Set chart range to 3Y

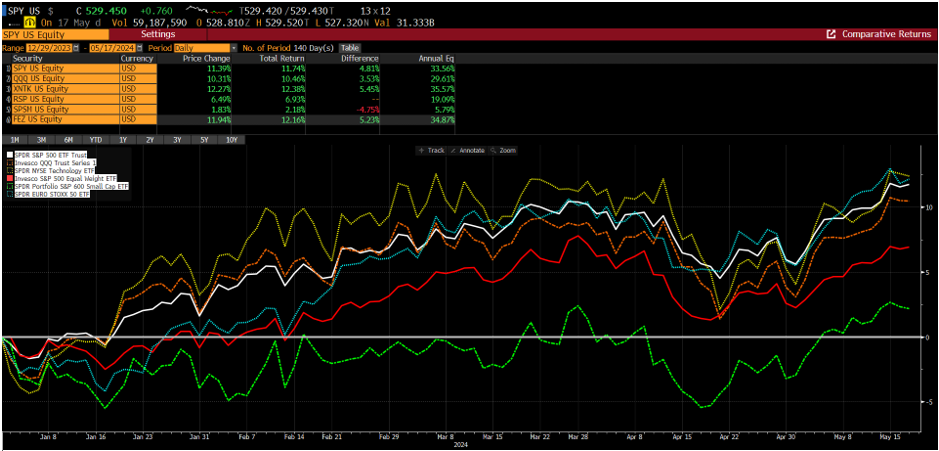point(177,140)
